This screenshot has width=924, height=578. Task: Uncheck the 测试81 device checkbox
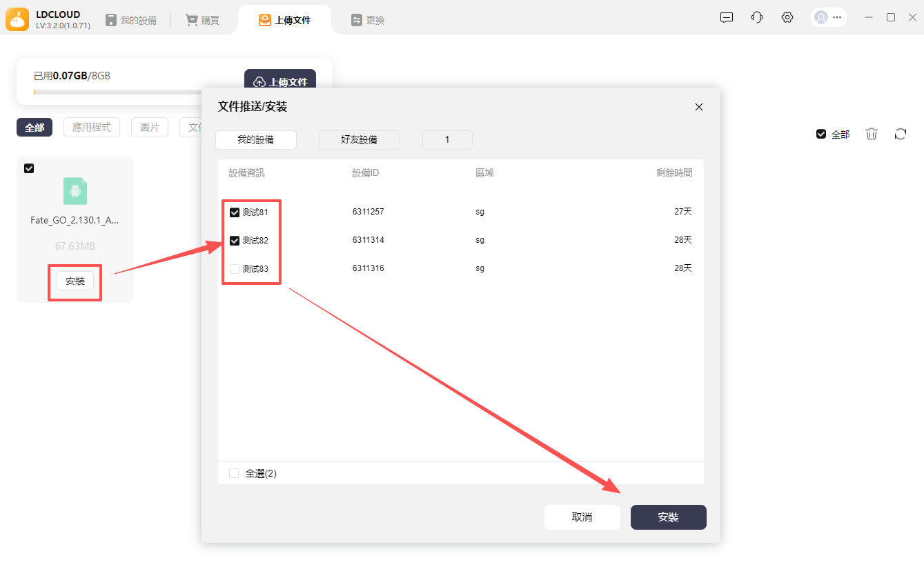tap(235, 212)
